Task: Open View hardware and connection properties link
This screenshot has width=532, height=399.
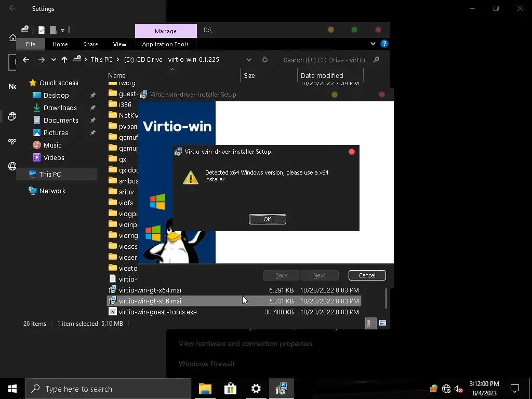Action: [245, 344]
